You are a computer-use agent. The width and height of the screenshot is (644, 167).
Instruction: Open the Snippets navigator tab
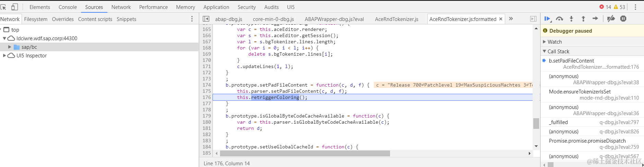pyautogui.click(x=126, y=19)
